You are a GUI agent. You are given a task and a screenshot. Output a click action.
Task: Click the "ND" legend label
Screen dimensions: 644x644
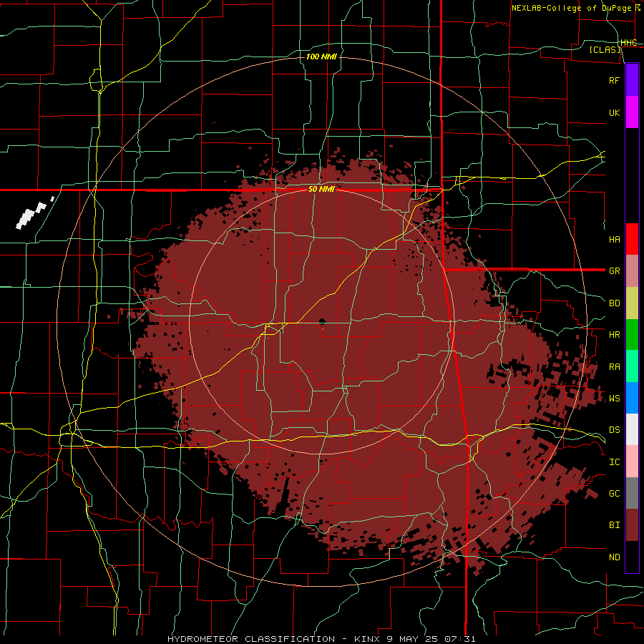click(614, 557)
